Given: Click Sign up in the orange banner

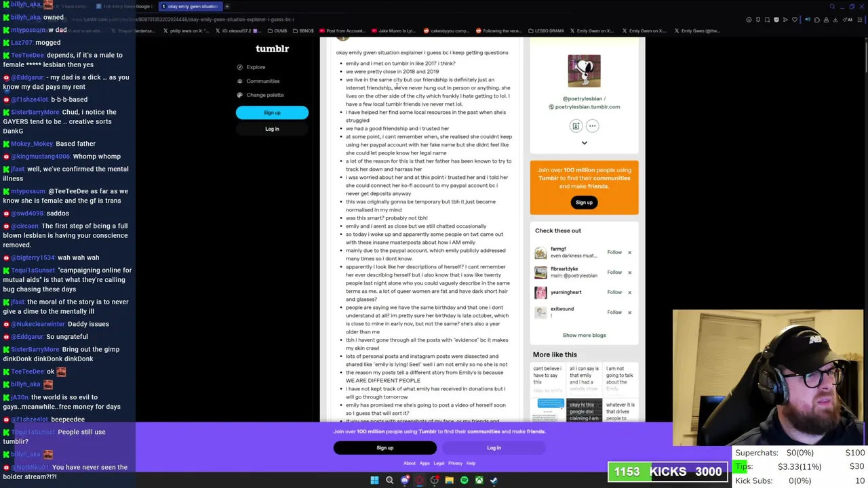Looking at the screenshot, I should click(584, 203).
